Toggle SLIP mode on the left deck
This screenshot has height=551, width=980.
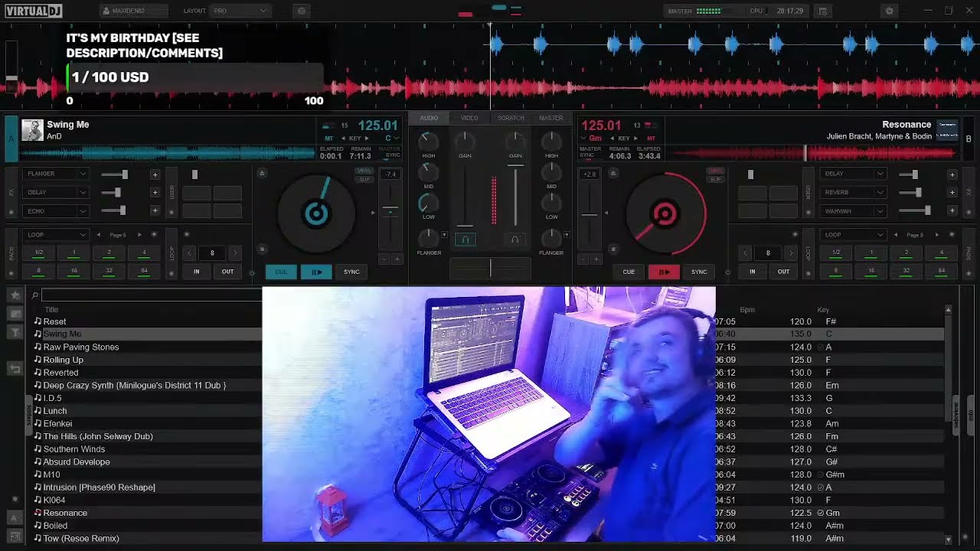(364, 179)
